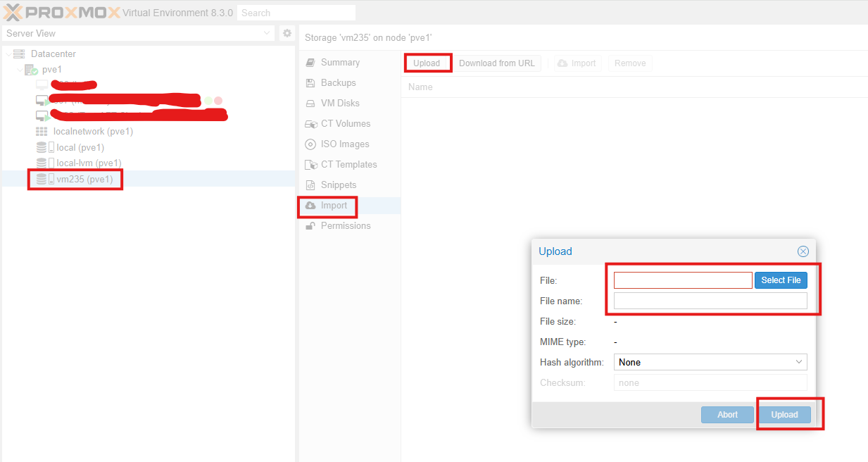Click the localnetwork grid icon
The width and height of the screenshot is (868, 462).
tap(42, 132)
